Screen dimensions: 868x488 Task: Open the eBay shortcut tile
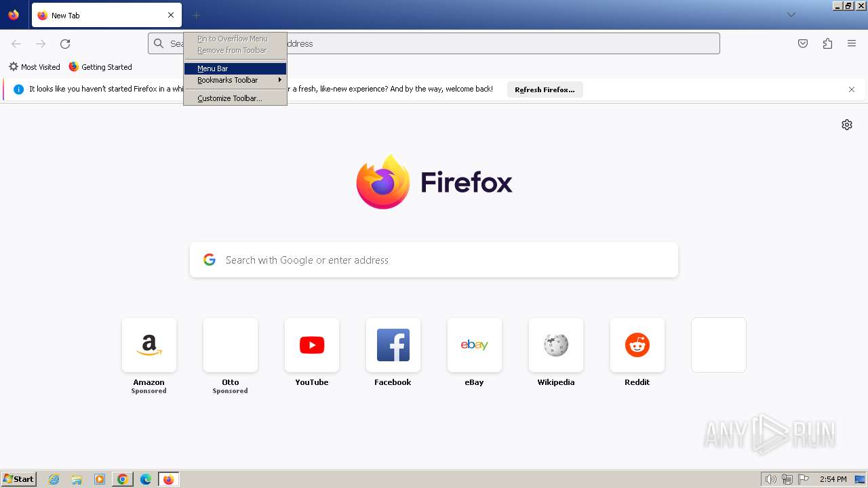pyautogui.click(x=475, y=345)
